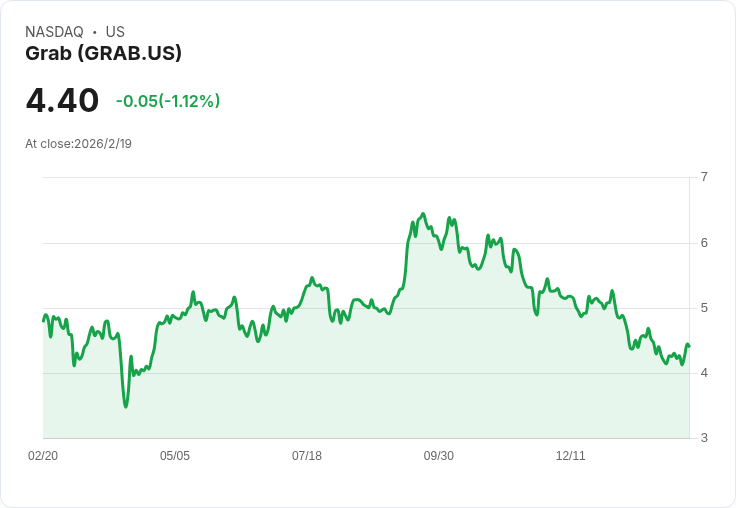Select the 07/18 date axis label

[307, 456]
